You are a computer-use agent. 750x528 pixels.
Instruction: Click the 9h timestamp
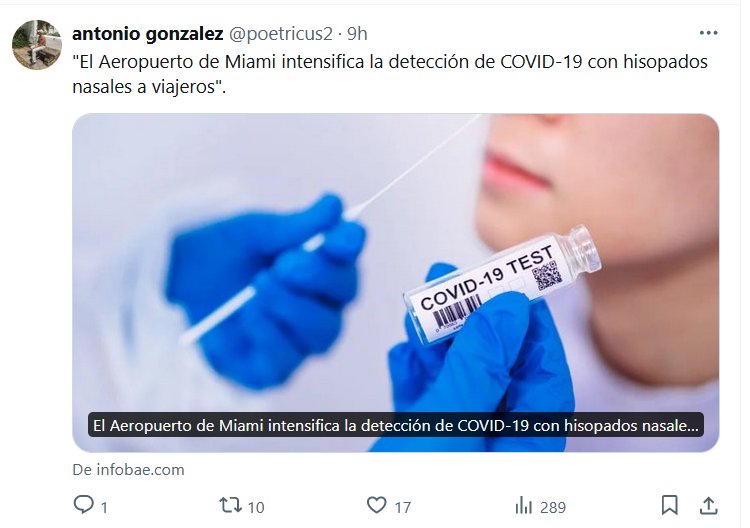click(357, 34)
